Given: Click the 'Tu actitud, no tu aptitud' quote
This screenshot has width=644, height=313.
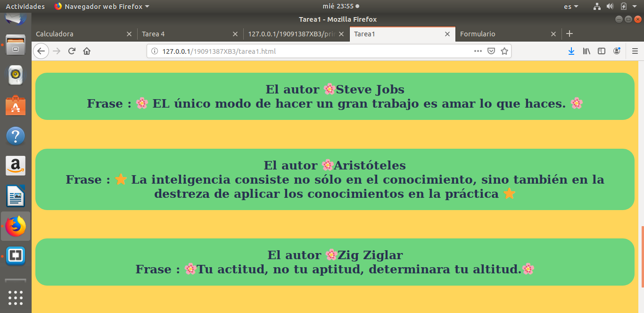Looking at the screenshot, I should [x=335, y=269].
